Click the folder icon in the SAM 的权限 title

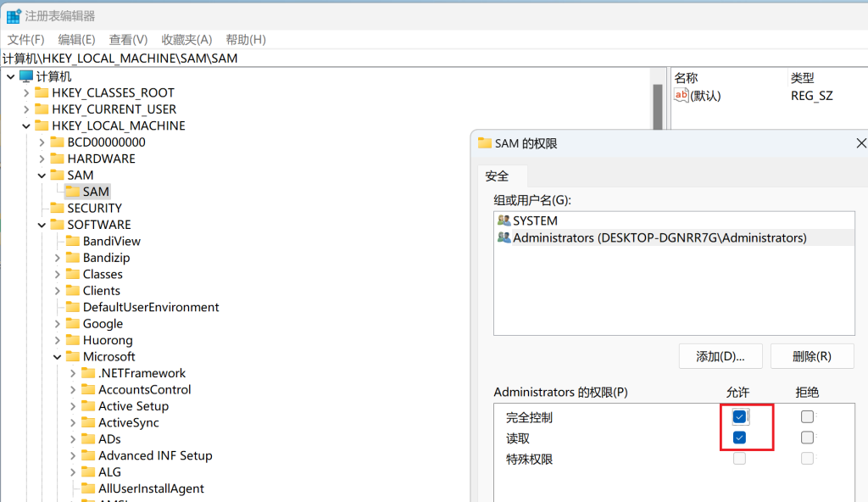point(484,143)
